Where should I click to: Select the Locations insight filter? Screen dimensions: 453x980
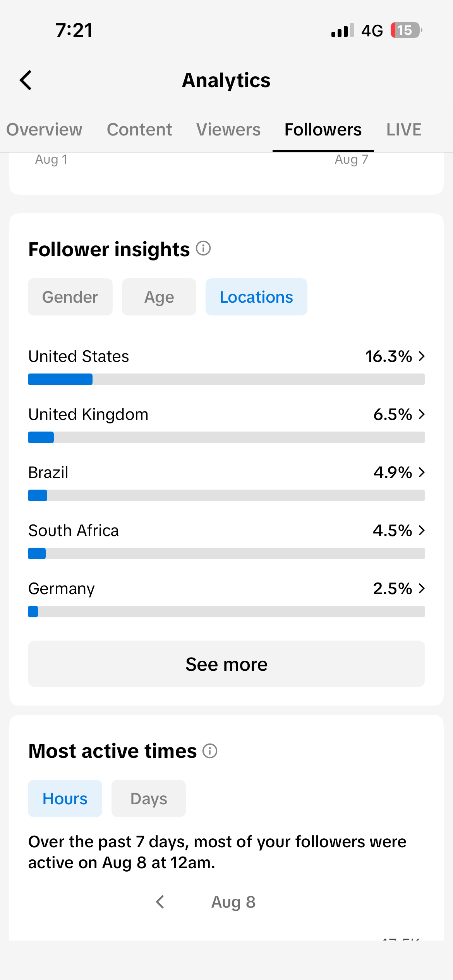(256, 297)
